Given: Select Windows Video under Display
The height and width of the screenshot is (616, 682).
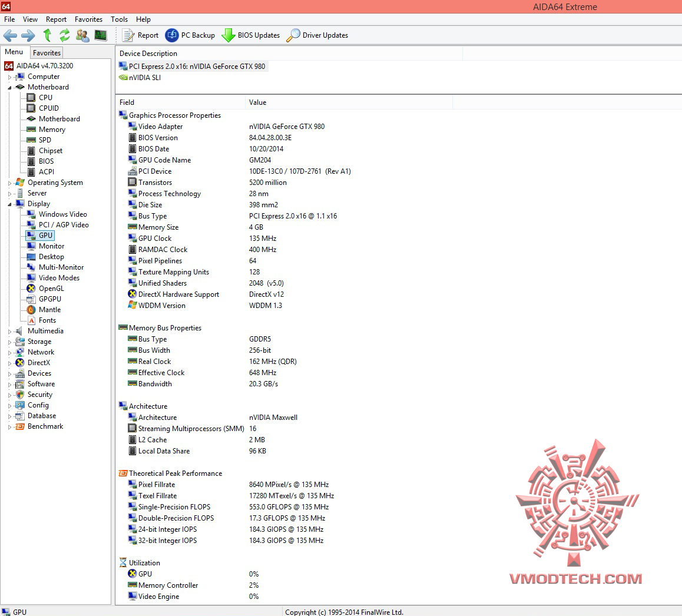Looking at the screenshot, I should tap(62, 214).
